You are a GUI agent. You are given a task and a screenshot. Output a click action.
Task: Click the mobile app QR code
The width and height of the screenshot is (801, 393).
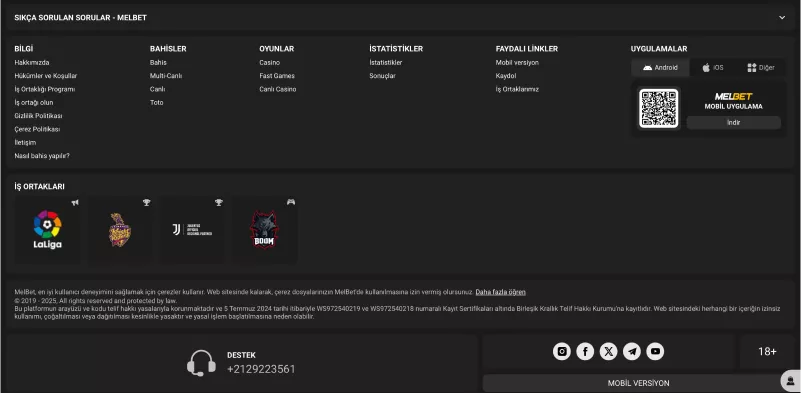[658, 108]
